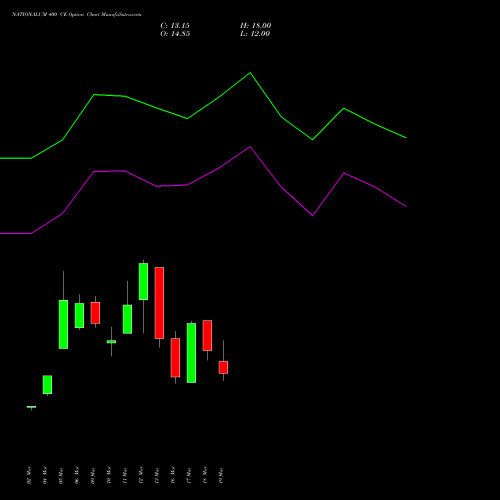The height and width of the screenshot is (500, 500).
Task: Click the 16 Mar date label
Action: [x=173, y=475]
